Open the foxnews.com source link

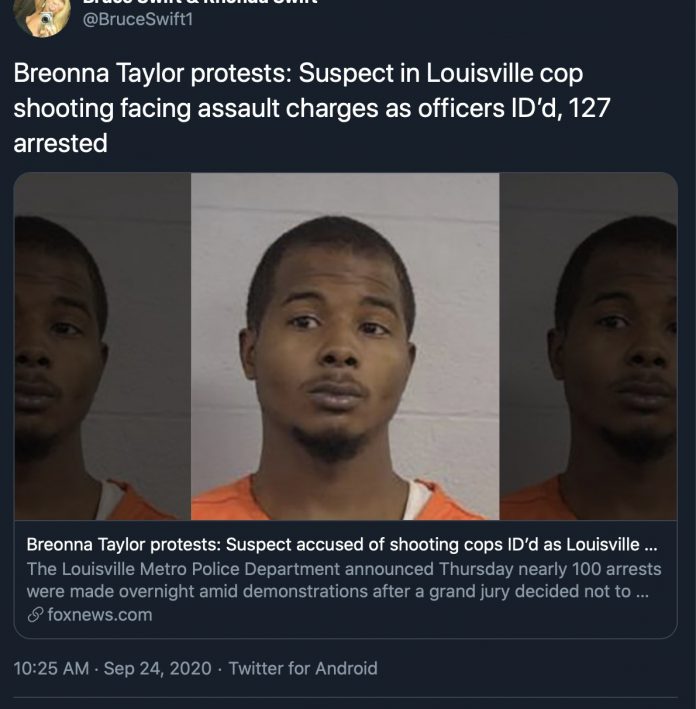(99, 615)
